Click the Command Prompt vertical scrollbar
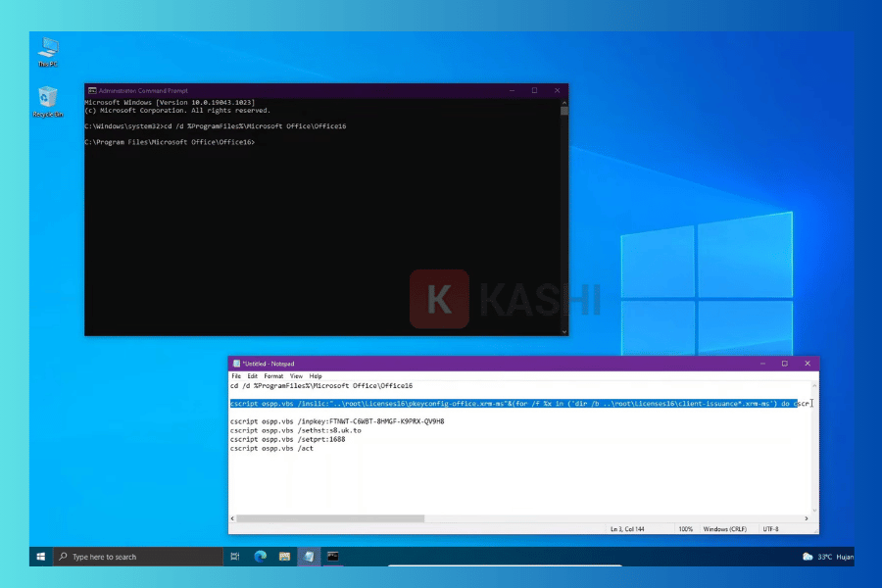This screenshot has height=588, width=882. coord(564,216)
